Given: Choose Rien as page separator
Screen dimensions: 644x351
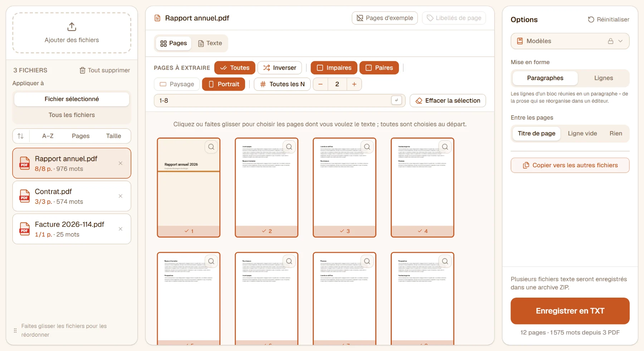Looking at the screenshot, I should click(616, 134).
